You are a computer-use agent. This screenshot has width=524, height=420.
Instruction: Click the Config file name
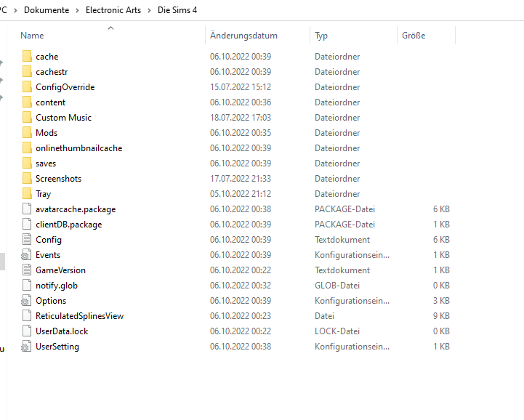(49, 240)
